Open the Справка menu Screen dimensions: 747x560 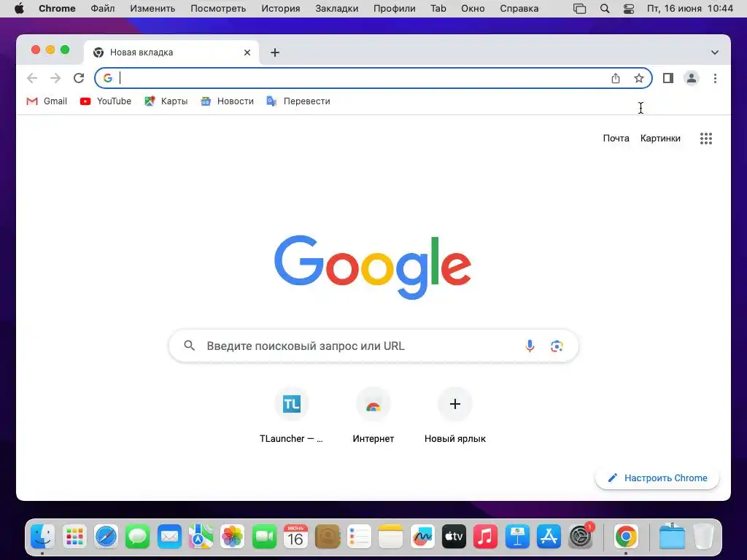point(519,9)
